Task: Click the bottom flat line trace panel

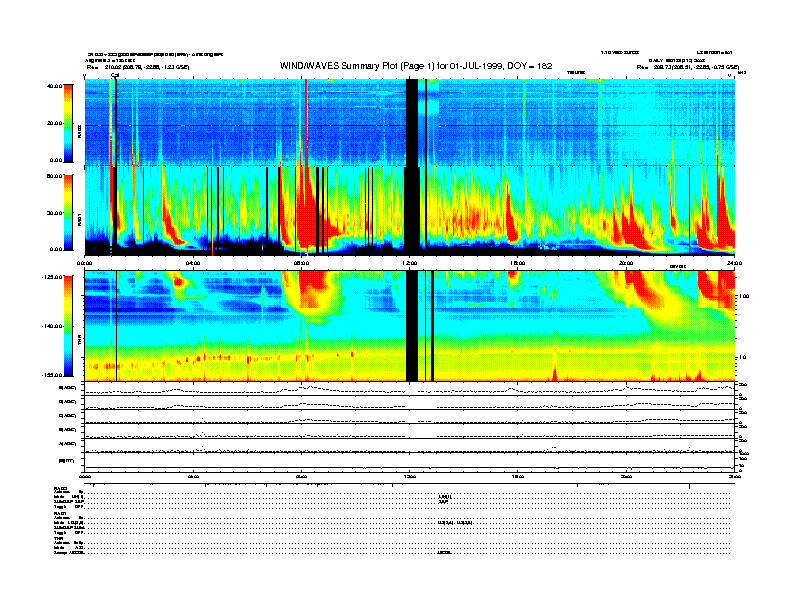Action: coord(410,462)
